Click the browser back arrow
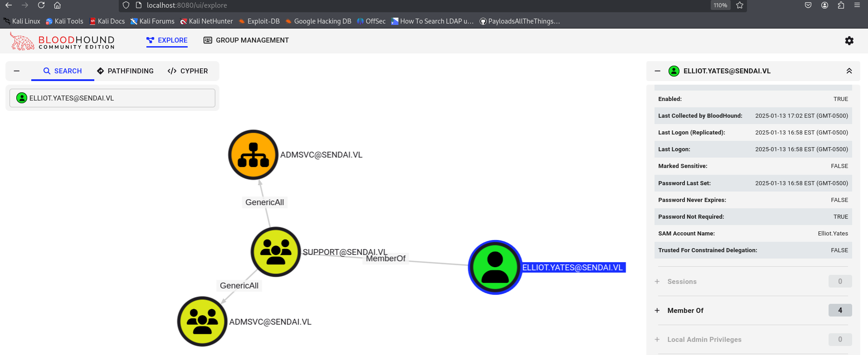Viewport: 868px width, 355px height. coord(9,5)
